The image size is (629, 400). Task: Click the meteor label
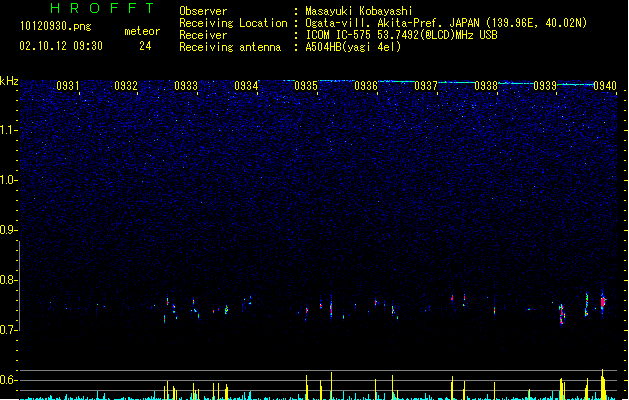point(142,31)
